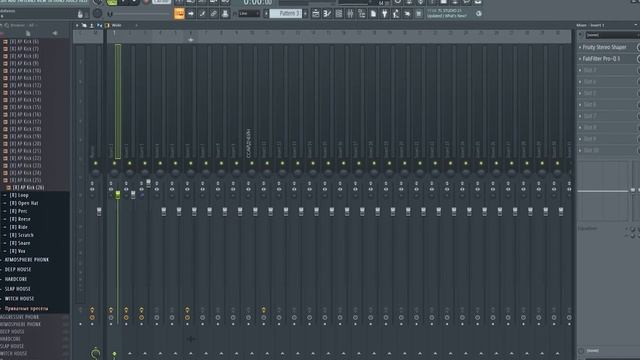
Task: Click the orange highlighted toolbar icon
Action: point(179,14)
